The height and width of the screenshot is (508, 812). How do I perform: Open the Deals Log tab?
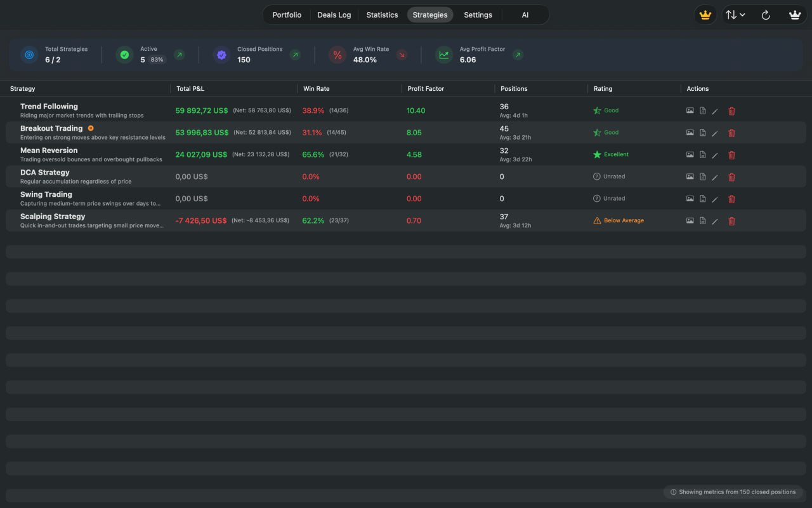[334, 15]
